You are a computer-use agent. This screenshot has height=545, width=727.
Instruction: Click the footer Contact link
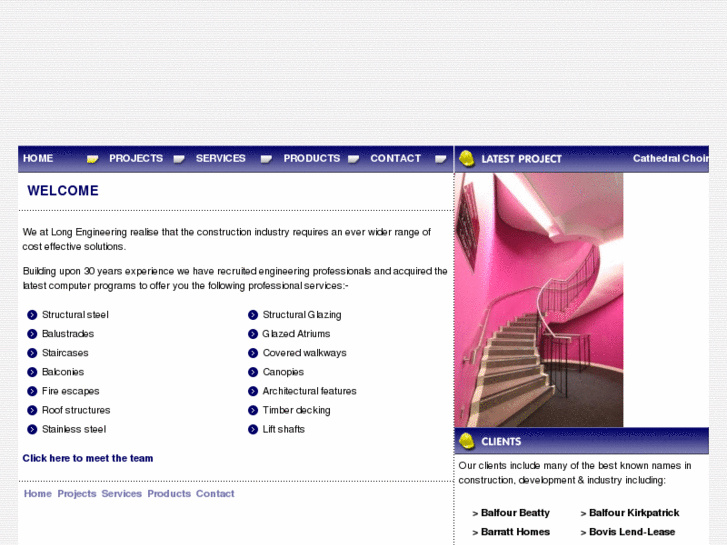coord(215,494)
